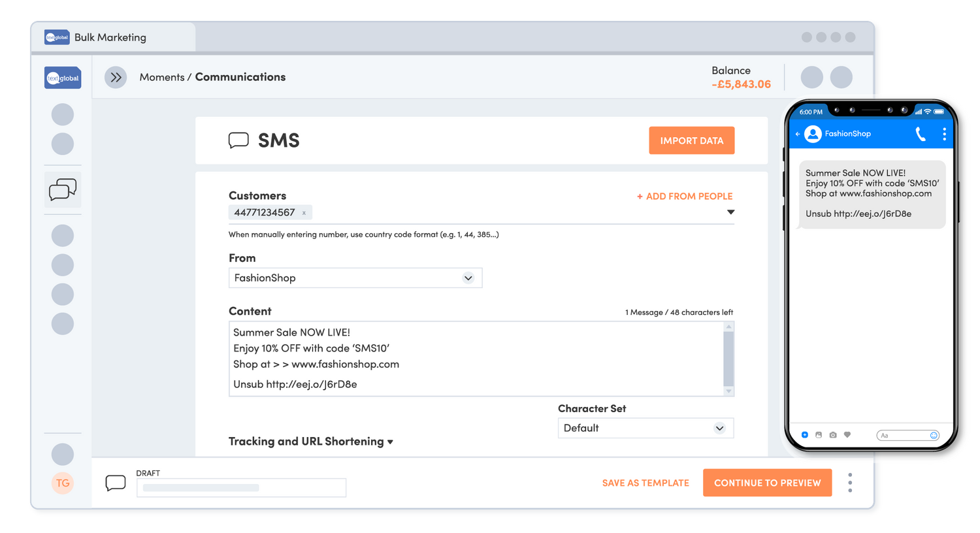Click the text global logo in sidebar
The image size is (980, 533).
coord(63,78)
